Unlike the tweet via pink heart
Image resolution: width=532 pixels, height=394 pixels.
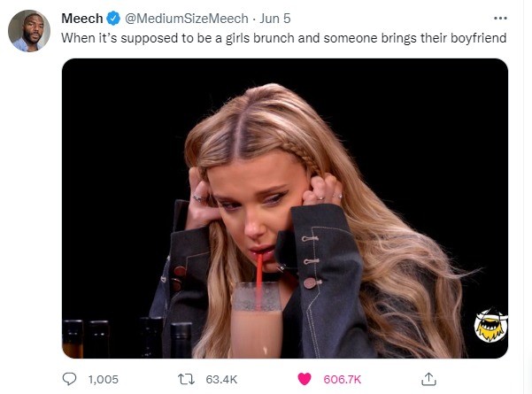305,379
